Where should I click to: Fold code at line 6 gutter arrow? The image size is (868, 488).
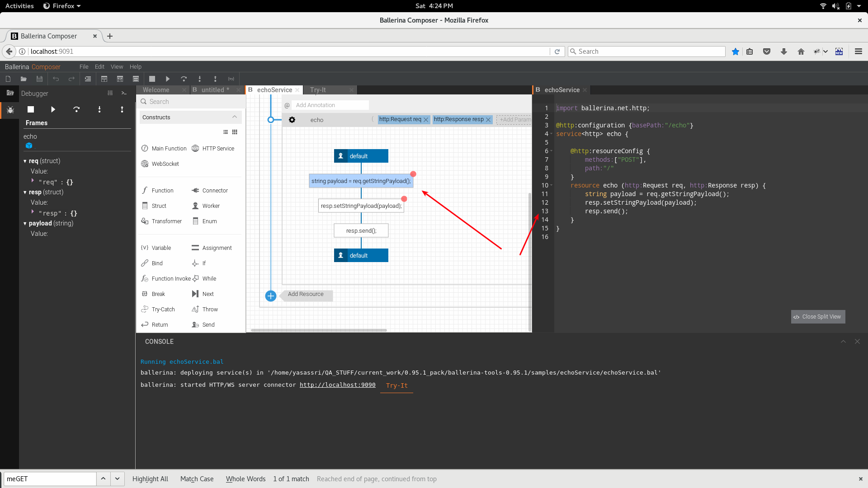click(x=552, y=151)
